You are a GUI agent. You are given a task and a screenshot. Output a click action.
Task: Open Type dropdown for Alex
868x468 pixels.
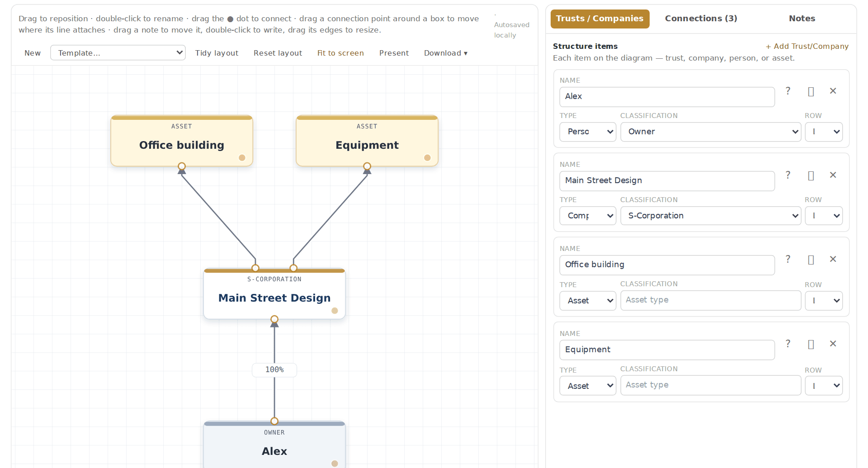(x=588, y=132)
